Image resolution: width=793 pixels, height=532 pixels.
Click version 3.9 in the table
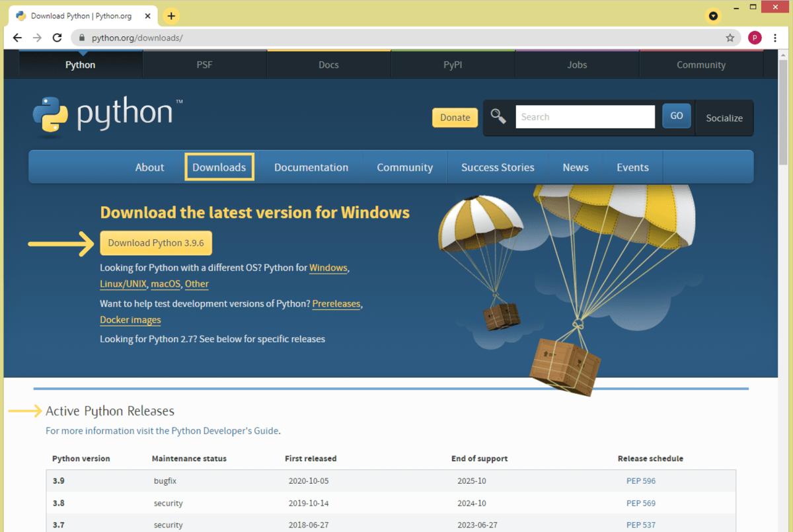[59, 481]
